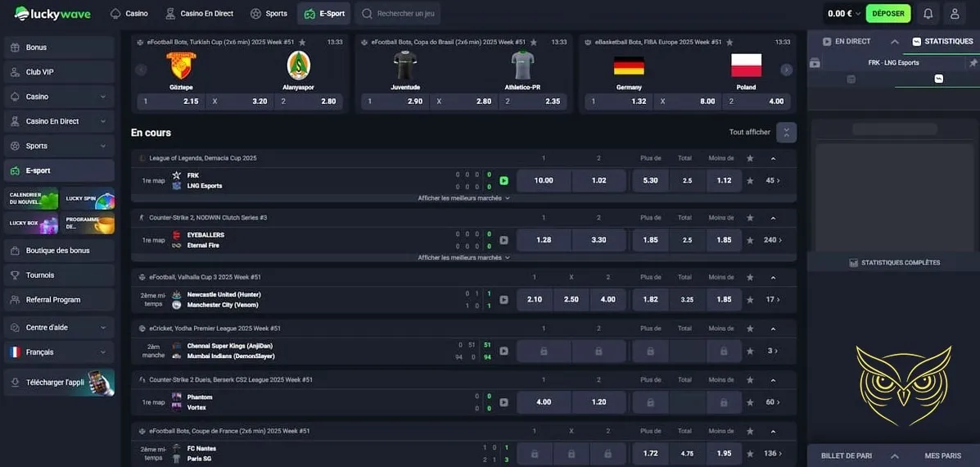Star the Newcastle United vs Manchester City match
This screenshot has height=467, width=980.
750,299
